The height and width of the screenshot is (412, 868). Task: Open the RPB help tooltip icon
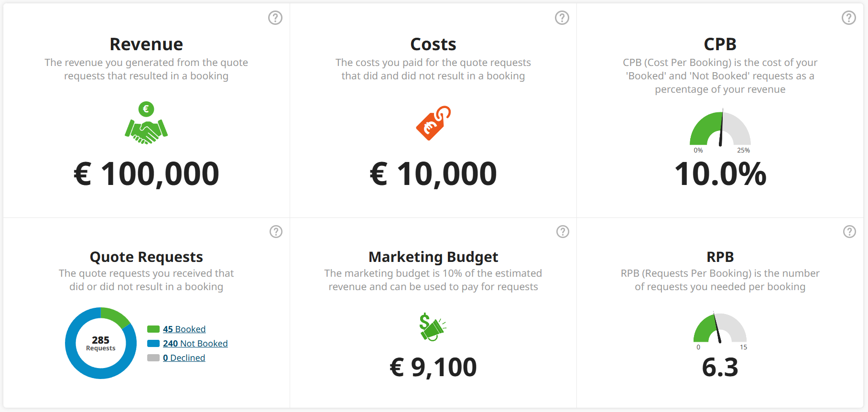point(849,232)
